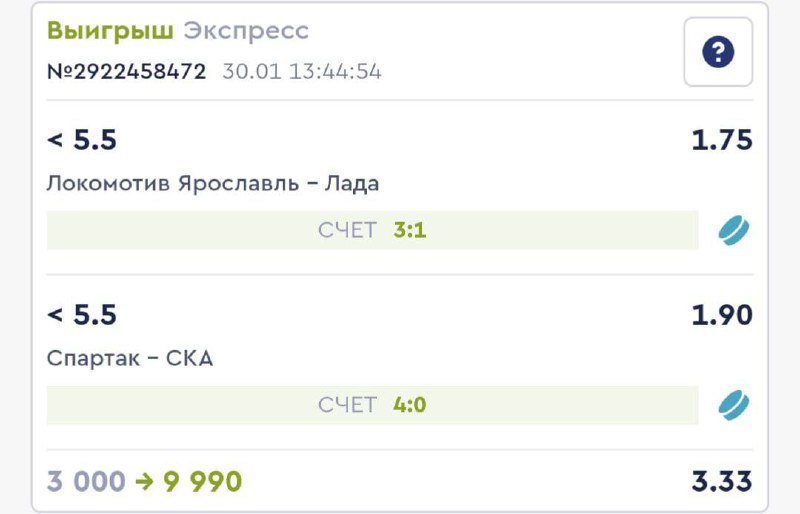Click the 3:1 score result
Viewport: 800px width, 514px height.
[x=410, y=231]
